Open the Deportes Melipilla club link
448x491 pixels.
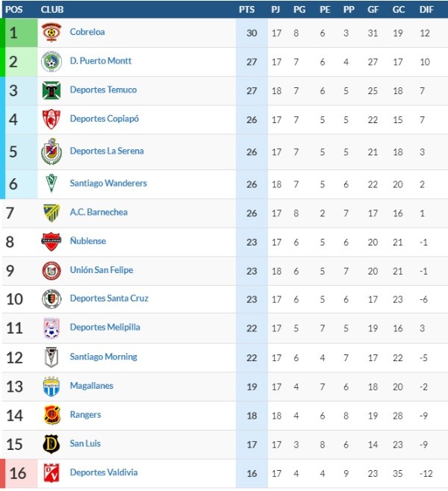(x=105, y=328)
